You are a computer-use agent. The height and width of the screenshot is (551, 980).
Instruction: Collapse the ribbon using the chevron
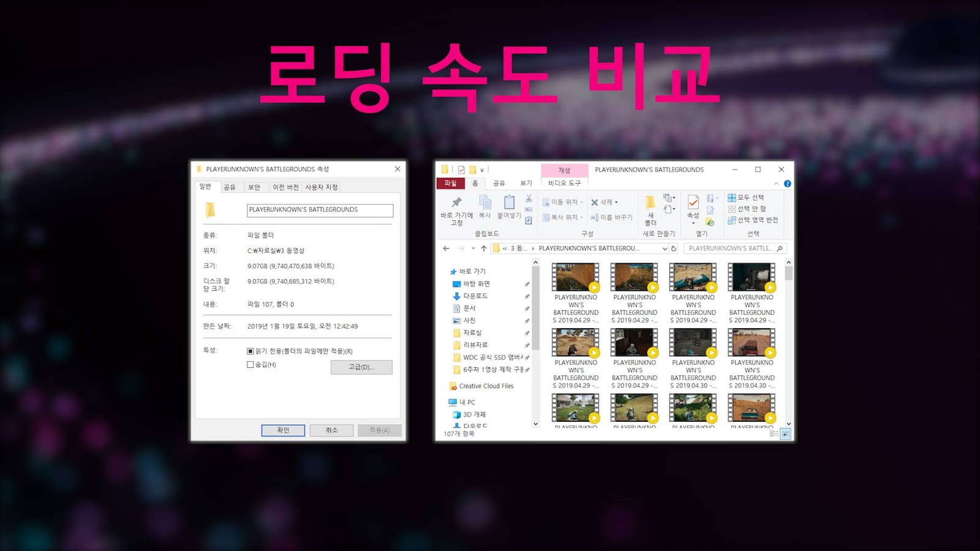(776, 184)
